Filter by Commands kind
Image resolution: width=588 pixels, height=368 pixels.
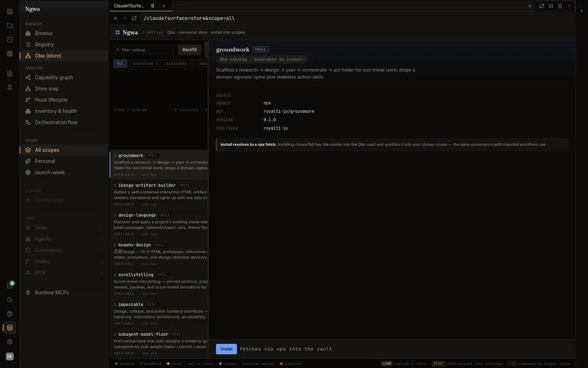coord(63,250)
